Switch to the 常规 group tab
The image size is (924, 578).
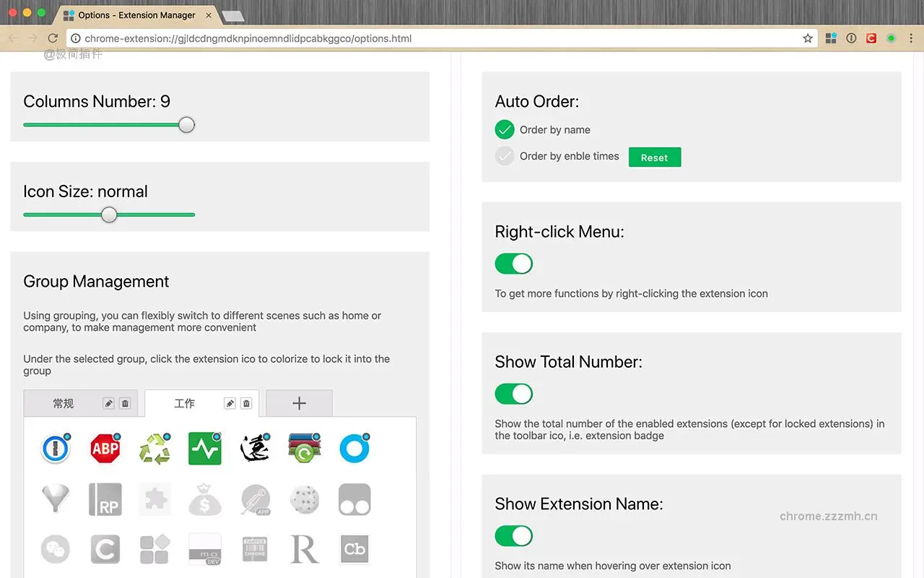pos(64,404)
